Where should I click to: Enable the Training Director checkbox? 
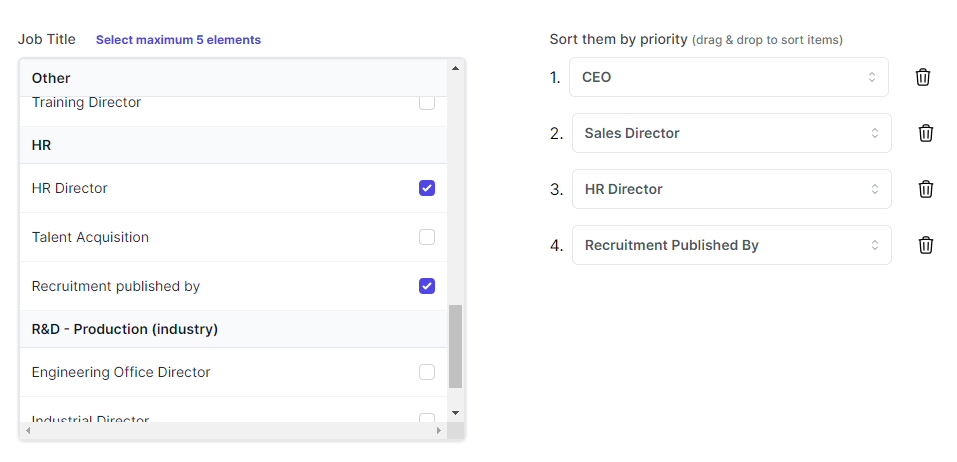pyautogui.click(x=427, y=102)
